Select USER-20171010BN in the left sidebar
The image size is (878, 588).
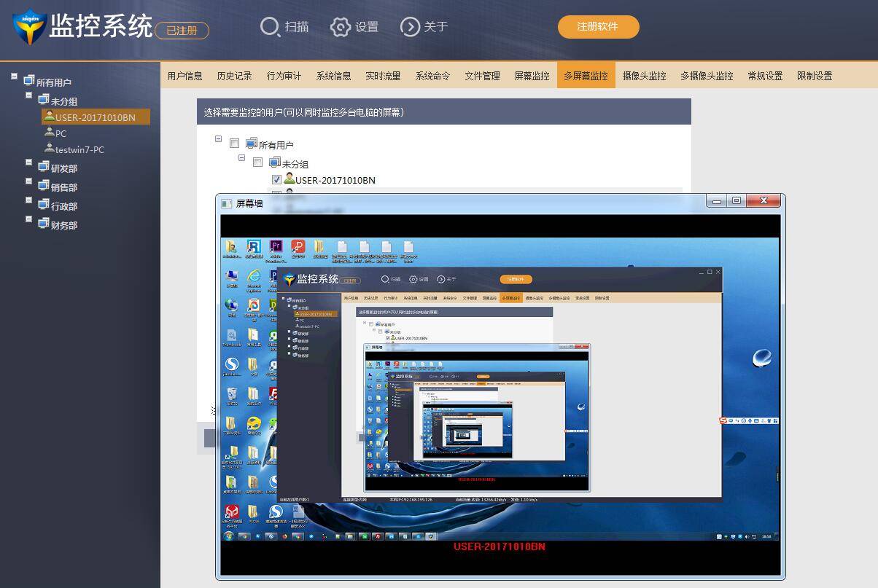pyautogui.click(x=96, y=117)
